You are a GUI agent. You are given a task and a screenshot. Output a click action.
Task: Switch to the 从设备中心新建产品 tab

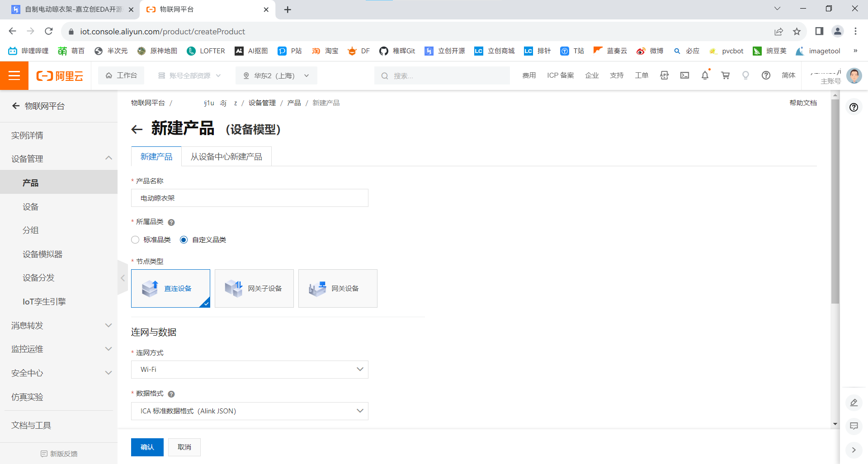tap(226, 156)
